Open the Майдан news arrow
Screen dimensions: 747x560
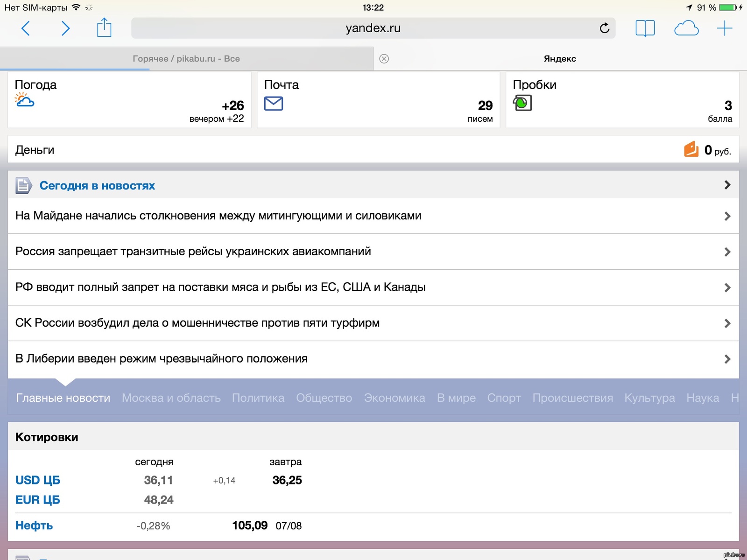(x=727, y=216)
